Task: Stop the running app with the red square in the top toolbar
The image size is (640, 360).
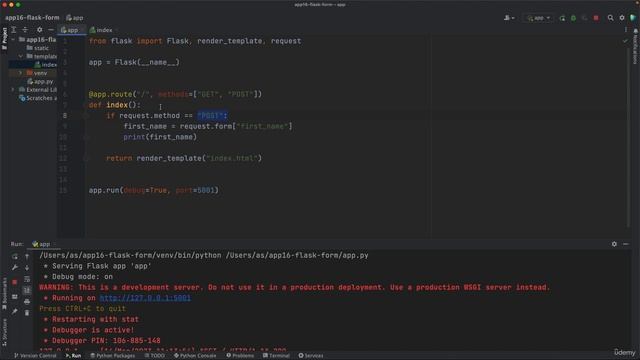Action: click(596, 18)
